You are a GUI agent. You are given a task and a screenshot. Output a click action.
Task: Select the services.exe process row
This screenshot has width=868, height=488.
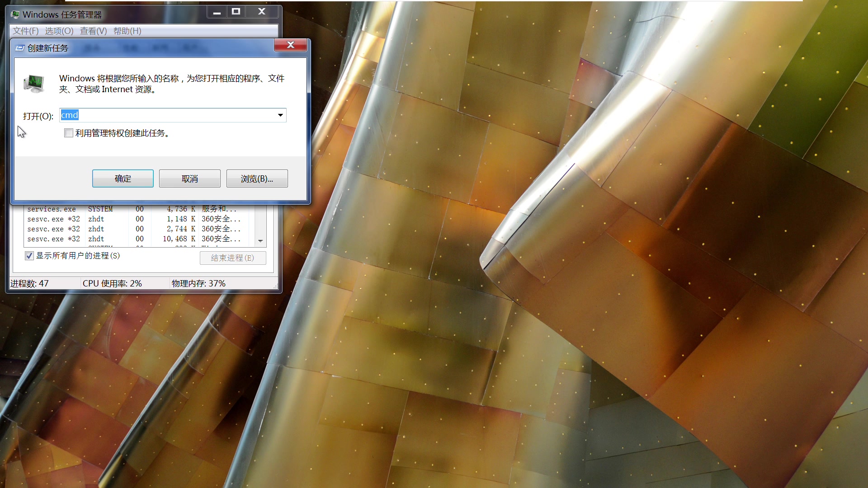click(x=52, y=209)
